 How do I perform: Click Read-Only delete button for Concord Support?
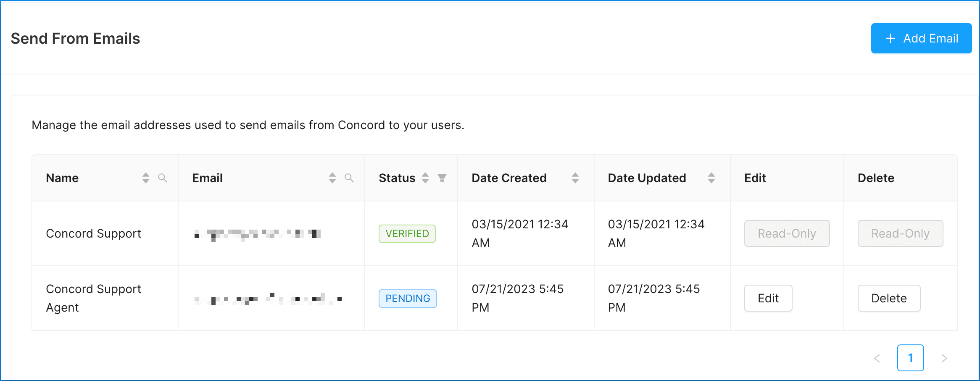[x=900, y=233]
